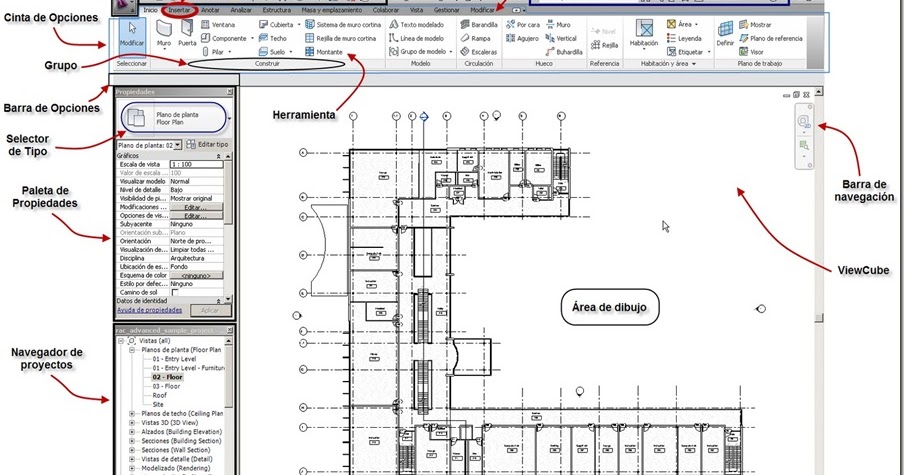Viewport: 904px width, 475px height.
Task: Select Sistema de muro cortina tool
Action: pos(343,25)
